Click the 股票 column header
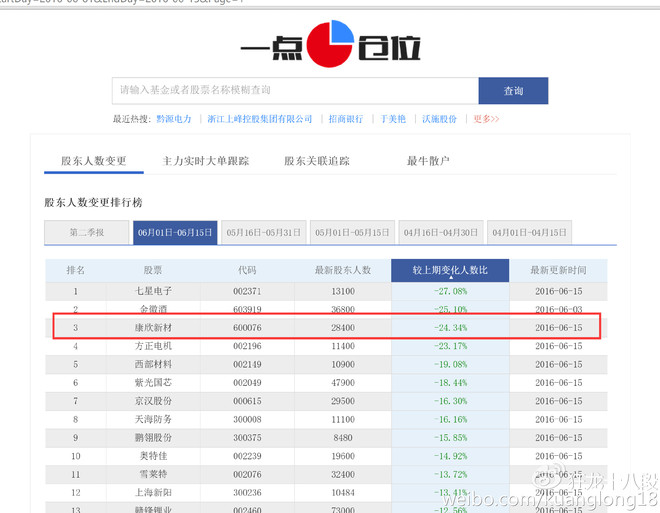660x513 pixels. click(x=153, y=271)
